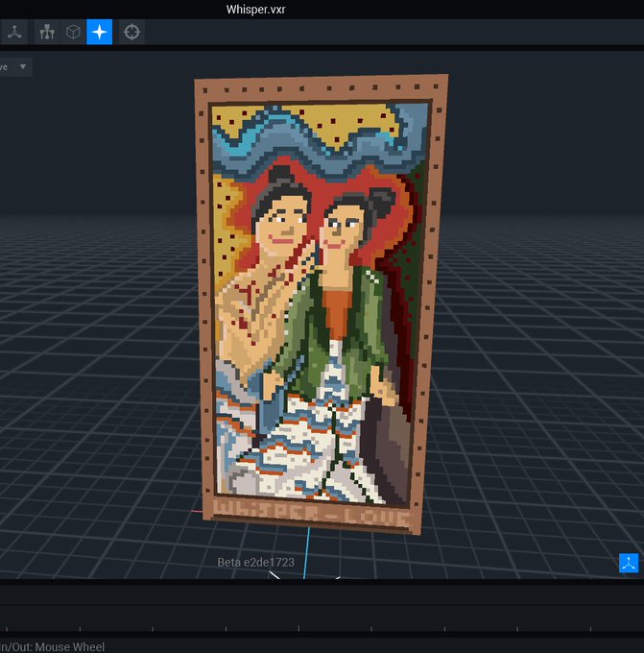Image resolution: width=644 pixels, height=653 pixels.
Task: Click the Beta e2de1723 version text
Action: 255,562
